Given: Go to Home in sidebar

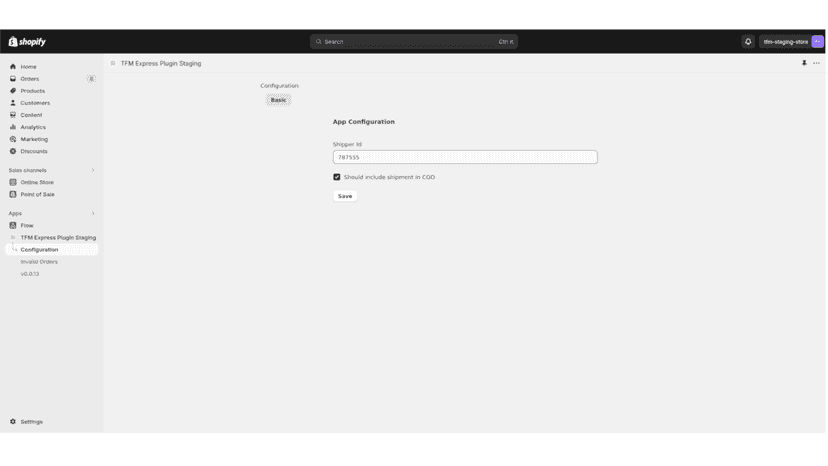Looking at the screenshot, I should point(29,67).
